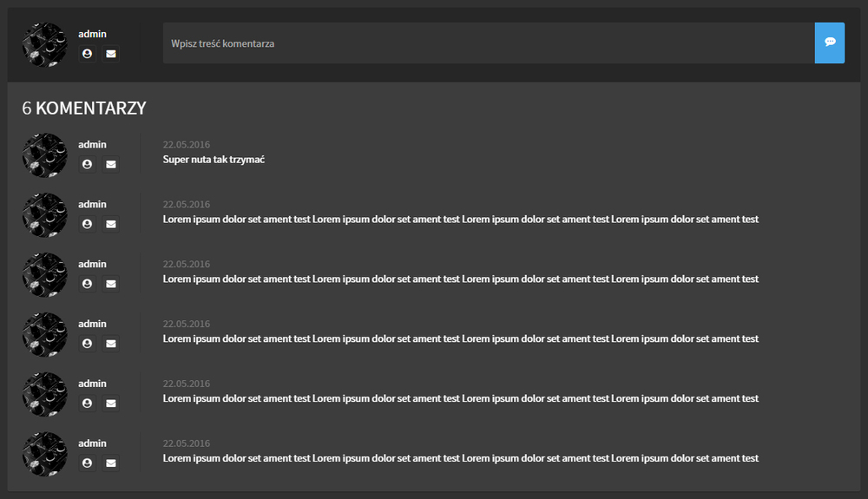The height and width of the screenshot is (499, 868).
Task: Open the avatar image on the last comment
Action: pos(44,455)
